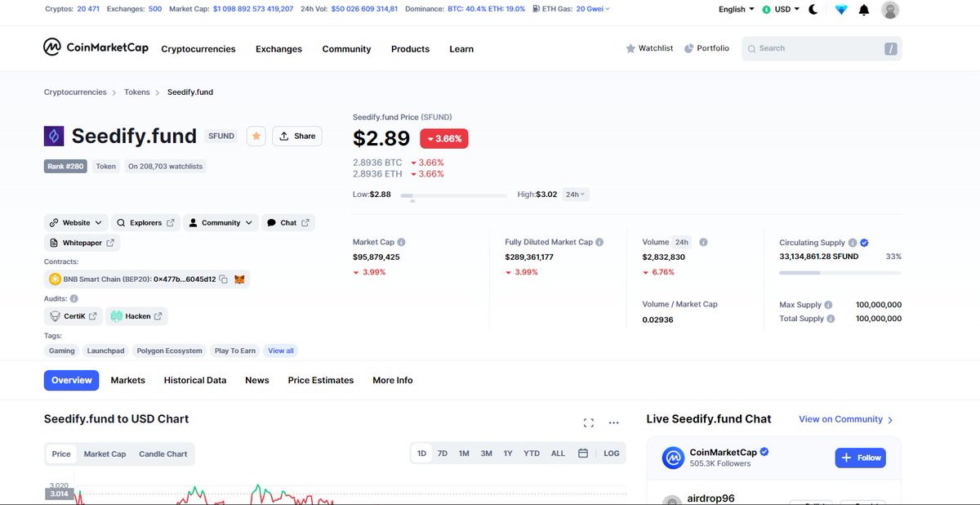Click info icon next to Audits
The image size is (980, 505).
74,299
